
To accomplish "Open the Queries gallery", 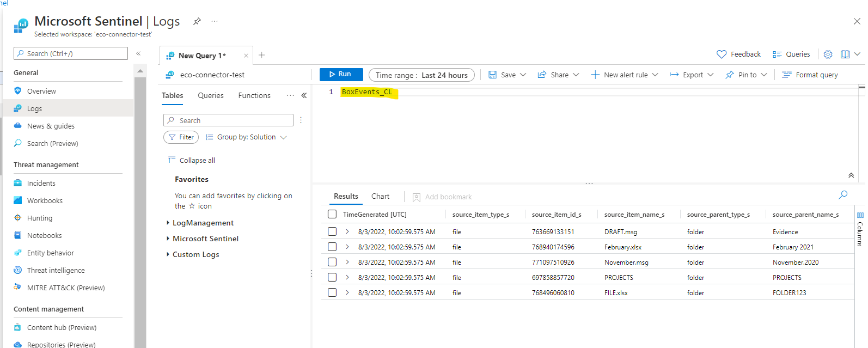I will pyautogui.click(x=791, y=54).
